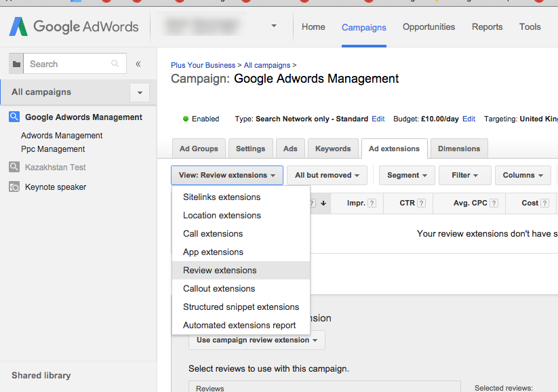Screen dimensions: 558x392
Task: Select Keynote speaker campaign in sidebar
Action: pos(56,187)
